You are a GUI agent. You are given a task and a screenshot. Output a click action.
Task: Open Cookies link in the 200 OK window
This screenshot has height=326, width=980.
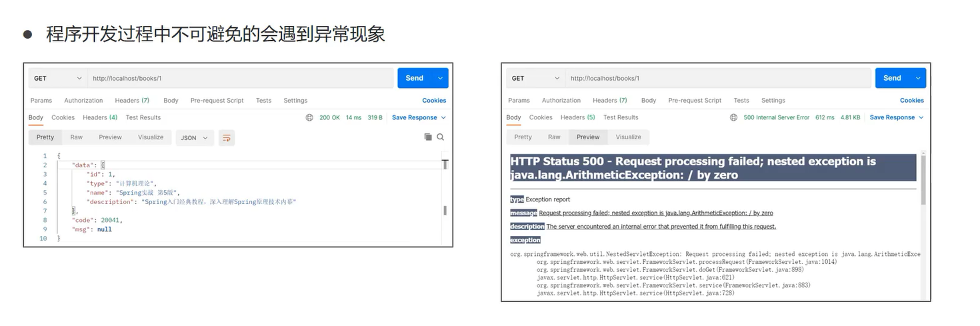(434, 101)
